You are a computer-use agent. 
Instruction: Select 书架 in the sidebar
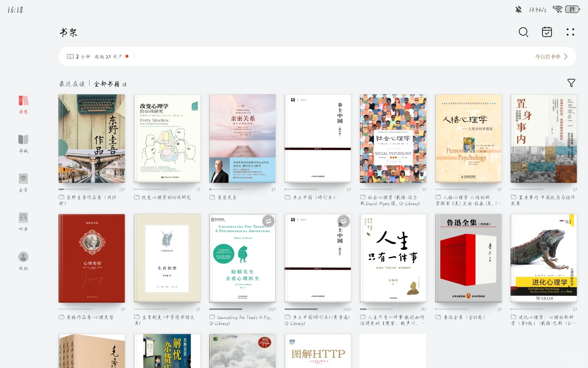click(x=23, y=105)
